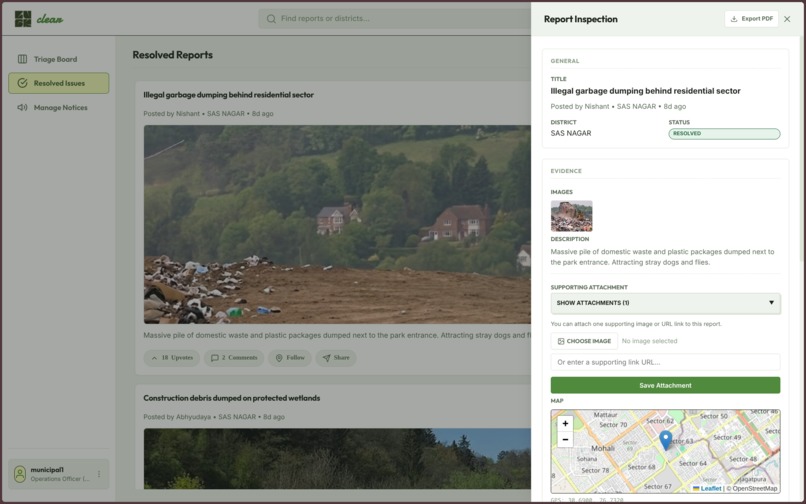Click the Report Inspection panel title
Viewport: 806px width, 504px height.
click(581, 19)
